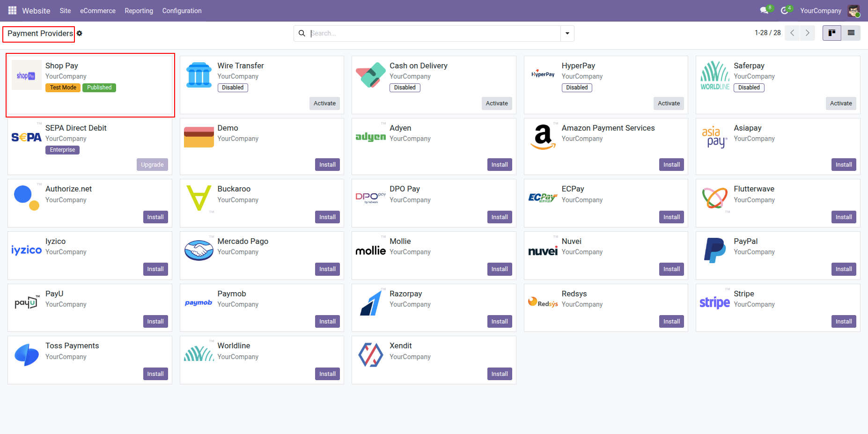
Task: Open the eCommerce menu
Action: click(x=98, y=11)
